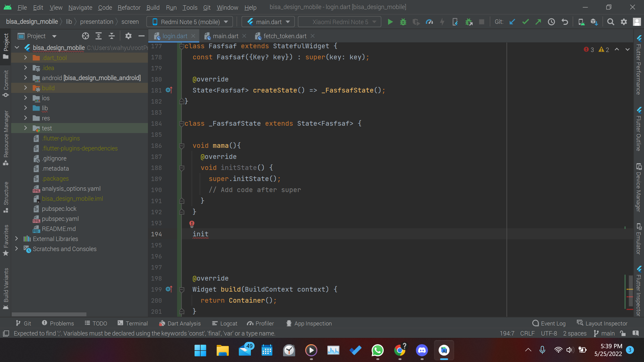The width and height of the screenshot is (644, 362).
Task: Collapse bisa_design_mobile project root
Action: click(17, 48)
